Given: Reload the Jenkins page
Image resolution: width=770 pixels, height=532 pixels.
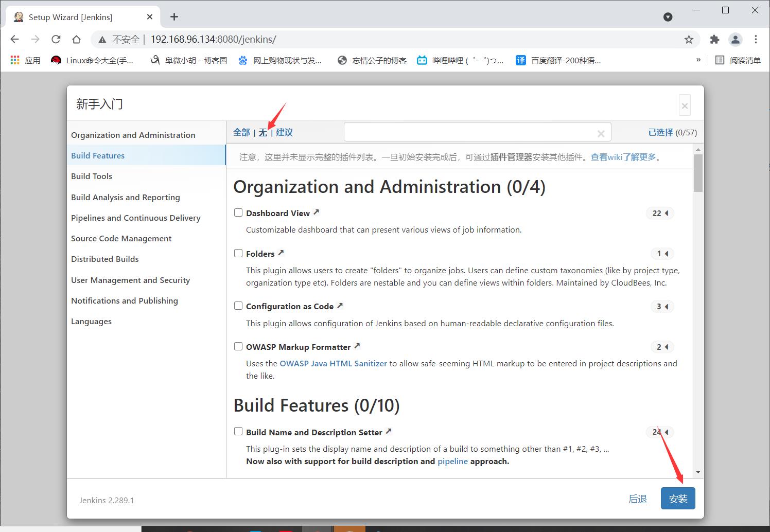Looking at the screenshot, I should 56,39.
